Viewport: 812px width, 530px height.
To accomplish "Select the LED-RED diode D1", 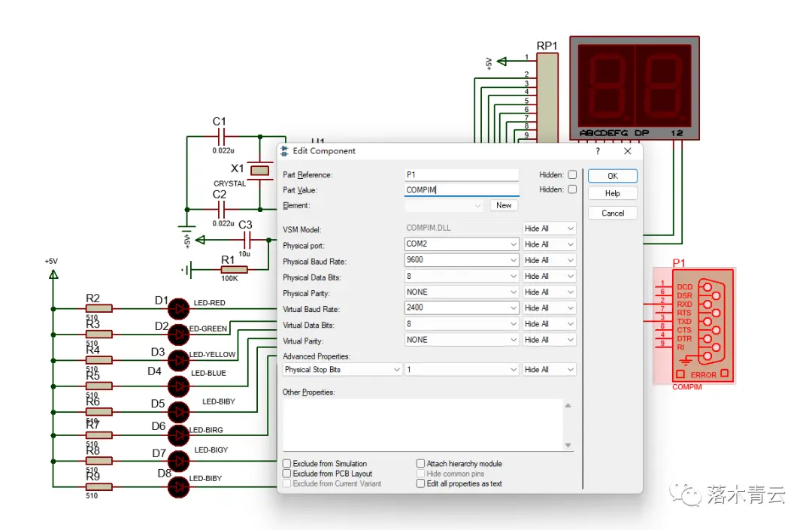I will 178,307.
